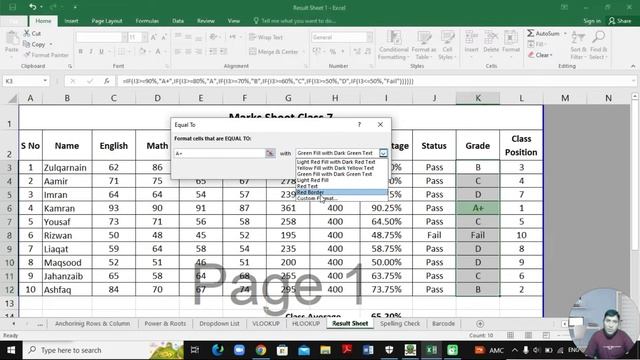Click the Windows Start button
The image size is (640, 360).
[x=11, y=350]
